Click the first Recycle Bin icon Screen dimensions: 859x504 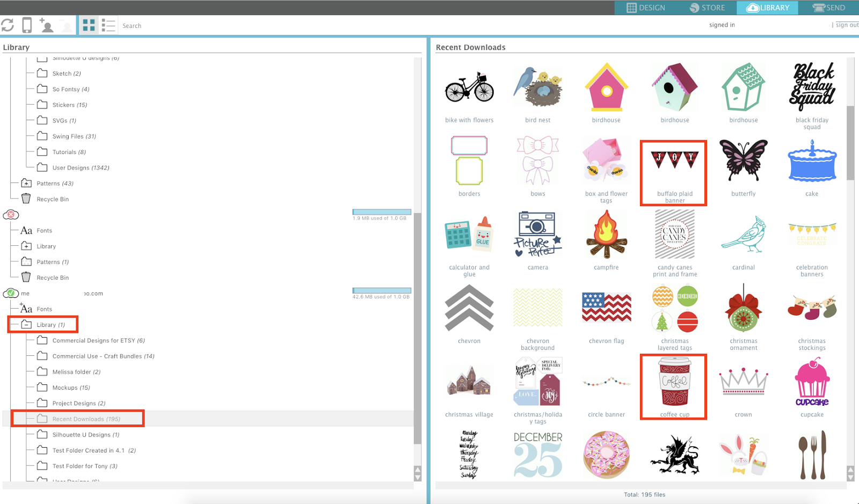tap(26, 199)
